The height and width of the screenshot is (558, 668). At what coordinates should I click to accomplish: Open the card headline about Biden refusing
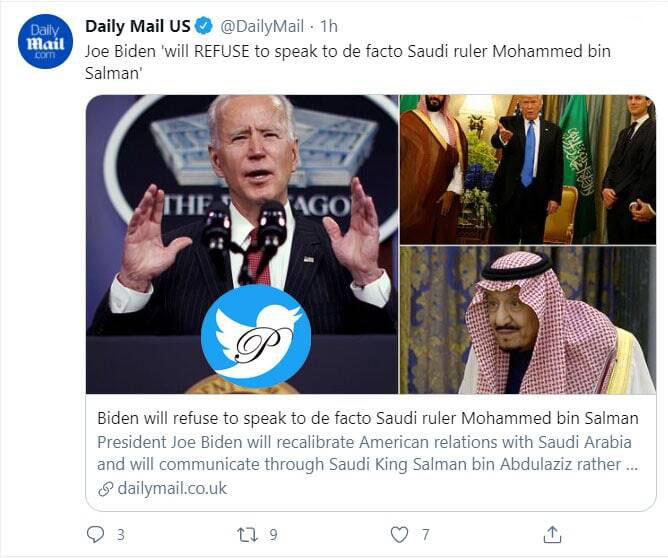(367, 417)
